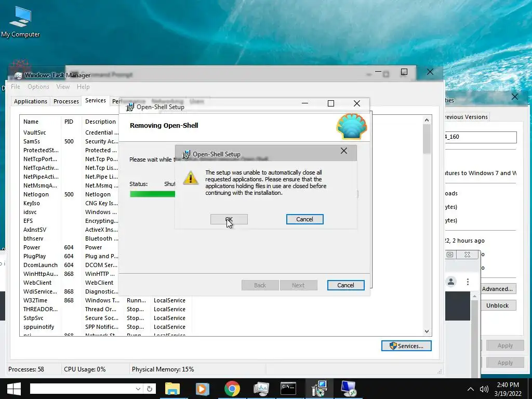Screen dimensions: 532x399
Task: Click Cancel in the Removing Open-Shell window
Action: click(345, 285)
